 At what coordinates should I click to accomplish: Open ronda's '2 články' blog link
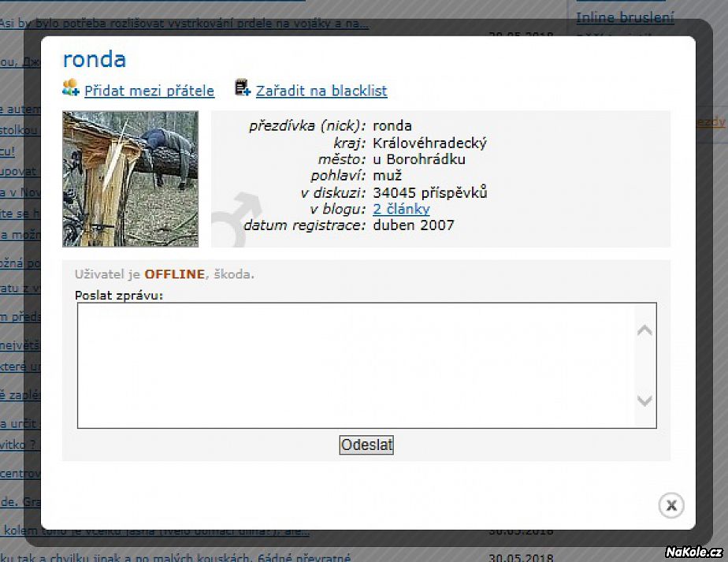point(401,209)
